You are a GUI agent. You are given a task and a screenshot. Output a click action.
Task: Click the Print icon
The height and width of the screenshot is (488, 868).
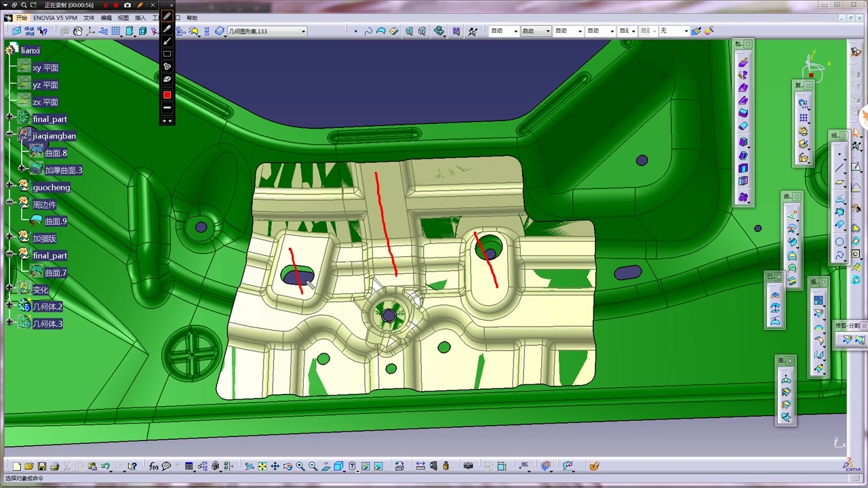point(55,466)
